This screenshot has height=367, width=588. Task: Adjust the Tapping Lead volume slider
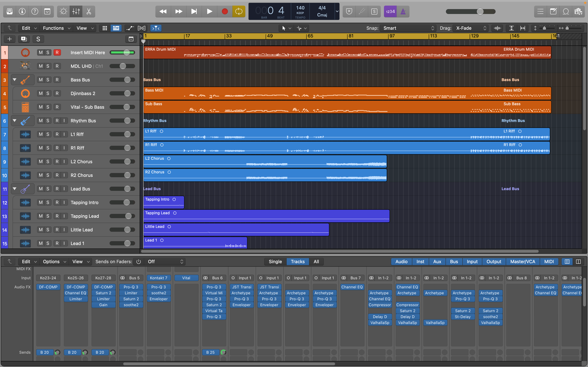[x=128, y=216]
